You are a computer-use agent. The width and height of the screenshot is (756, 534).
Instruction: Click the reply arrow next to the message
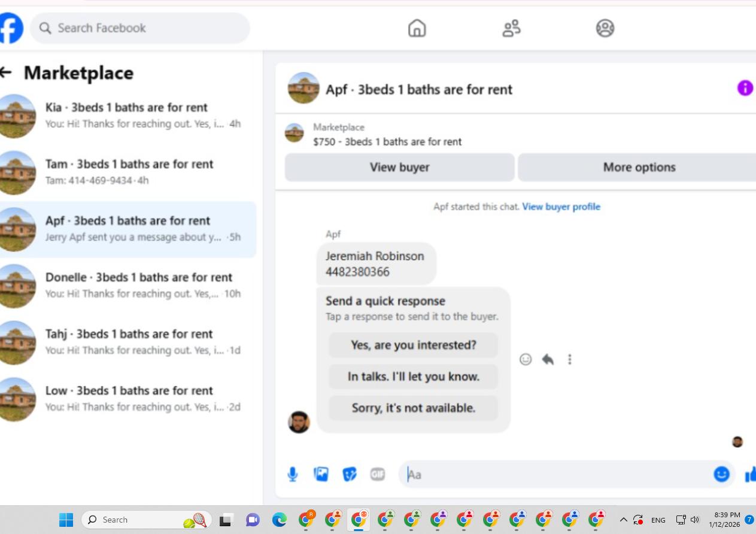[x=548, y=359]
